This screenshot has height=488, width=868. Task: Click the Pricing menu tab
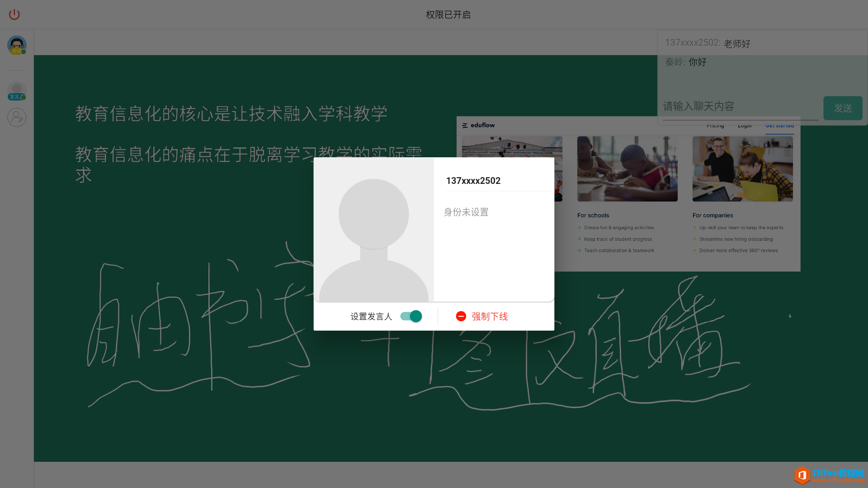(715, 125)
